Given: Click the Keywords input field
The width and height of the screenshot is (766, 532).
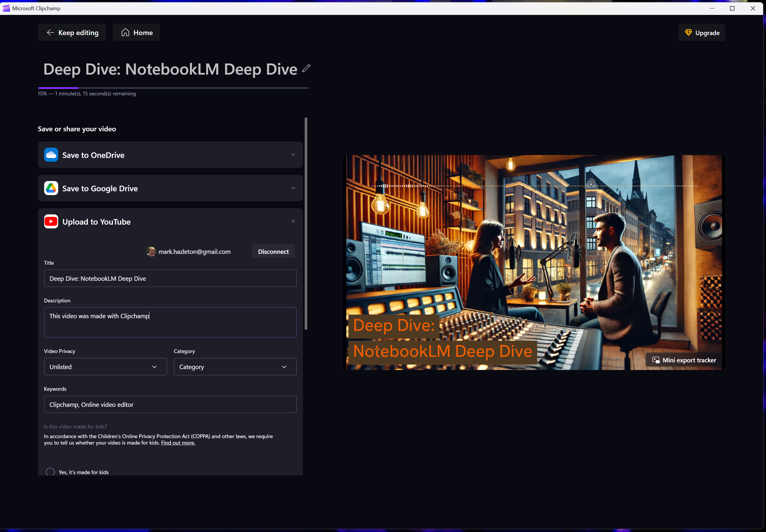Looking at the screenshot, I should (x=170, y=404).
